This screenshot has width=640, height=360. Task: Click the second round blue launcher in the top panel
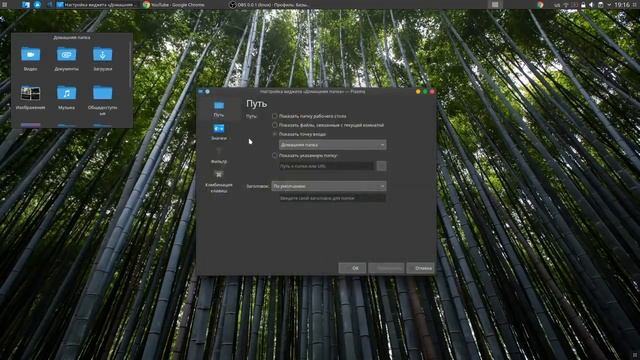pyautogui.click(x=37, y=4)
